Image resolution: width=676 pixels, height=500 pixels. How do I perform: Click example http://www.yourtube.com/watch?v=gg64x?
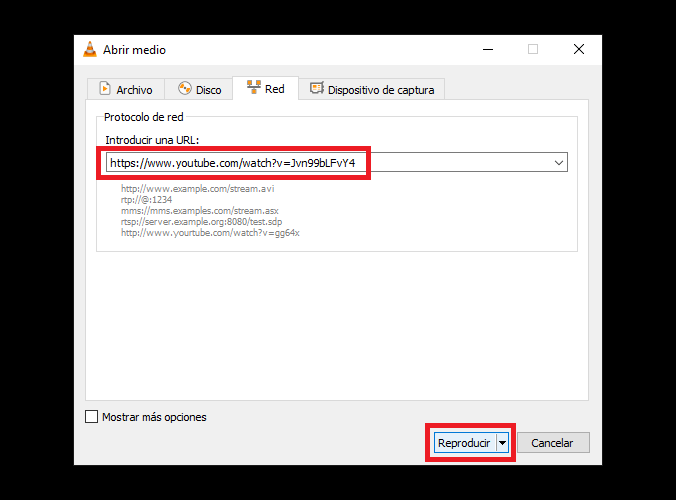click(210, 233)
